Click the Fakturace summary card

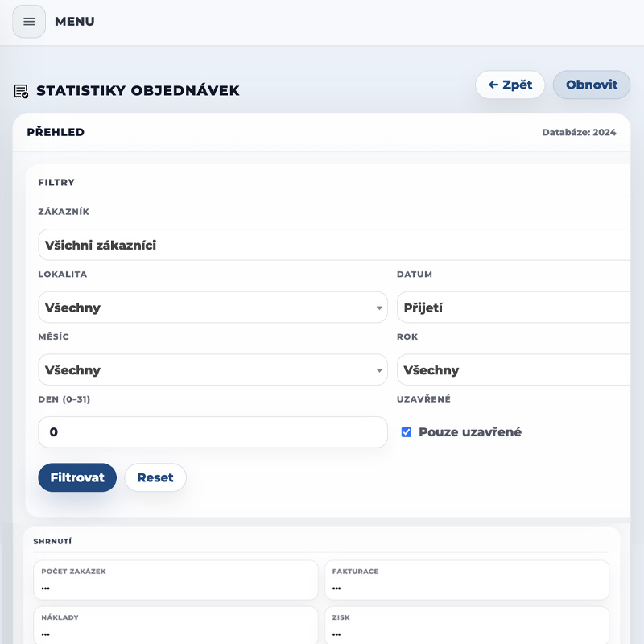(467, 580)
